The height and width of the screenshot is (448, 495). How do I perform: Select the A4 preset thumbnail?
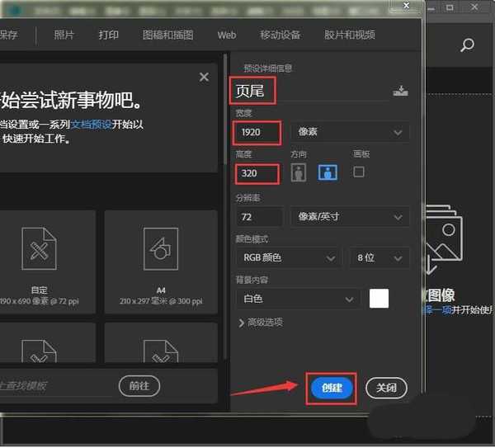(161, 257)
